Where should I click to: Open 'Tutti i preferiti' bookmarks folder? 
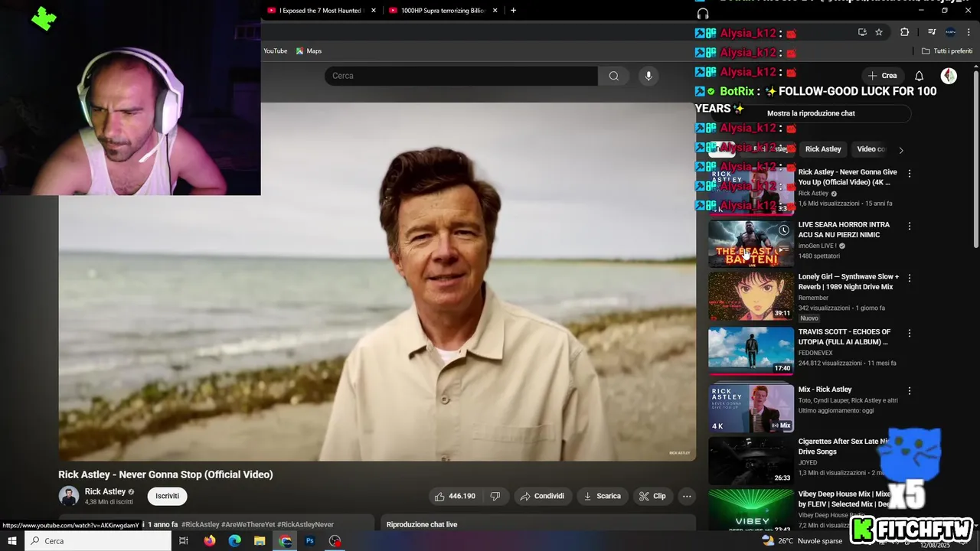(x=947, y=51)
